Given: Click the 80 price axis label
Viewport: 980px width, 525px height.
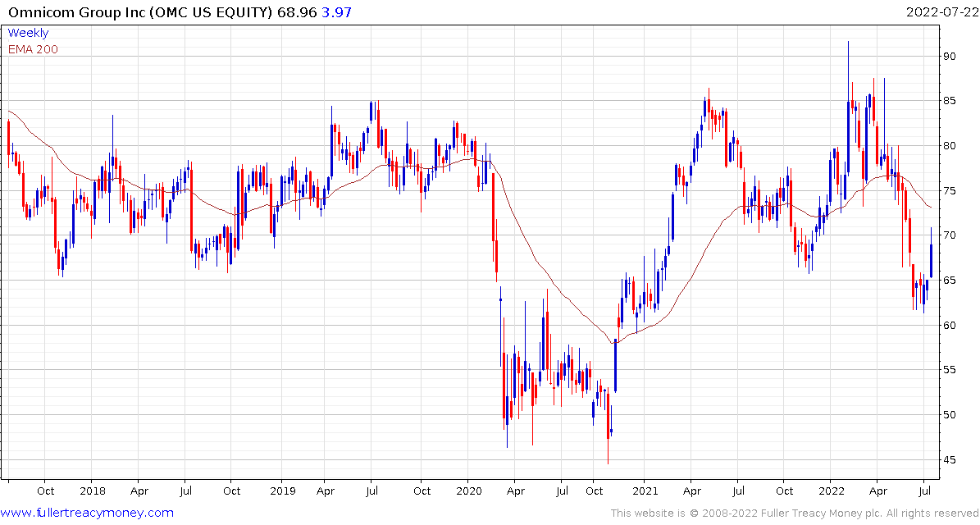Looking at the screenshot, I should click(950, 146).
